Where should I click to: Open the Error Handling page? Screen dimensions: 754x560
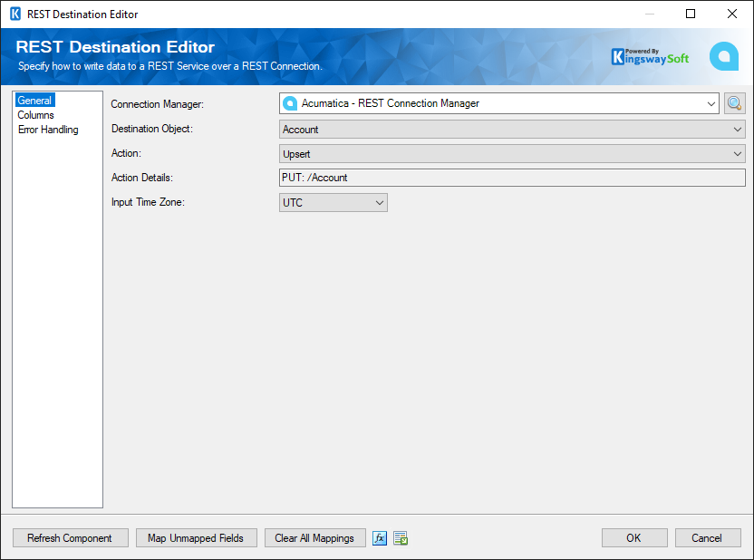[48, 130]
